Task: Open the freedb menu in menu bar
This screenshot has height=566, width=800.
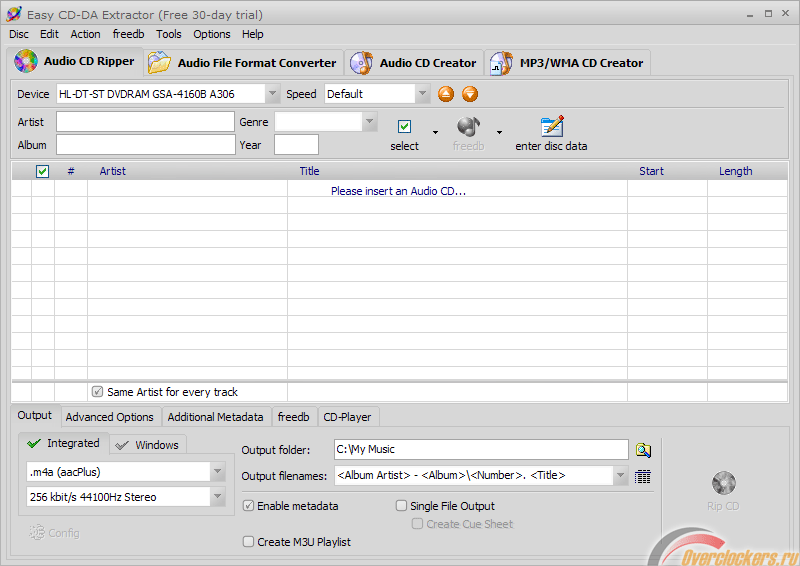Action: click(x=128, y=34)
